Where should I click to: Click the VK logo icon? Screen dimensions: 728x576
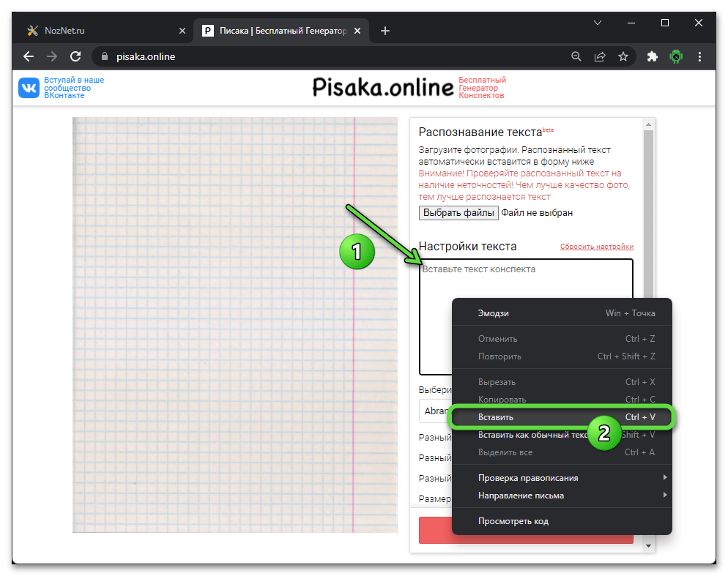coord(29,88)
